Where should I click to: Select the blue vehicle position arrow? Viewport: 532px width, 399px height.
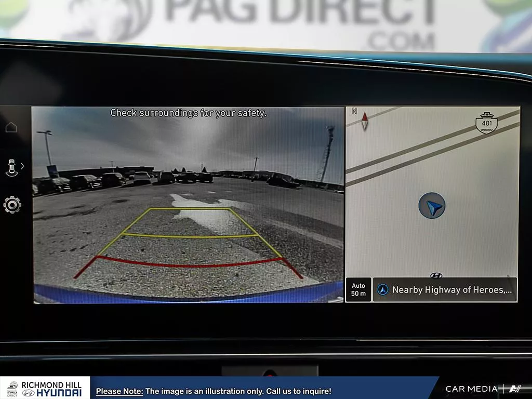click(x=432, y=206)
